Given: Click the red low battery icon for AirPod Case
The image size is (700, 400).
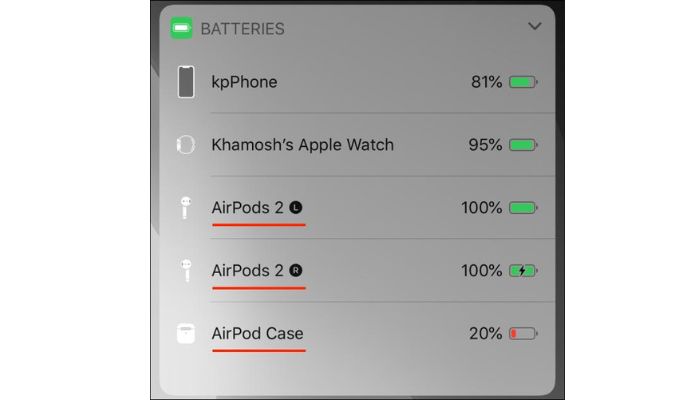Looking at the screenshot, I should [x=523, y=333].
